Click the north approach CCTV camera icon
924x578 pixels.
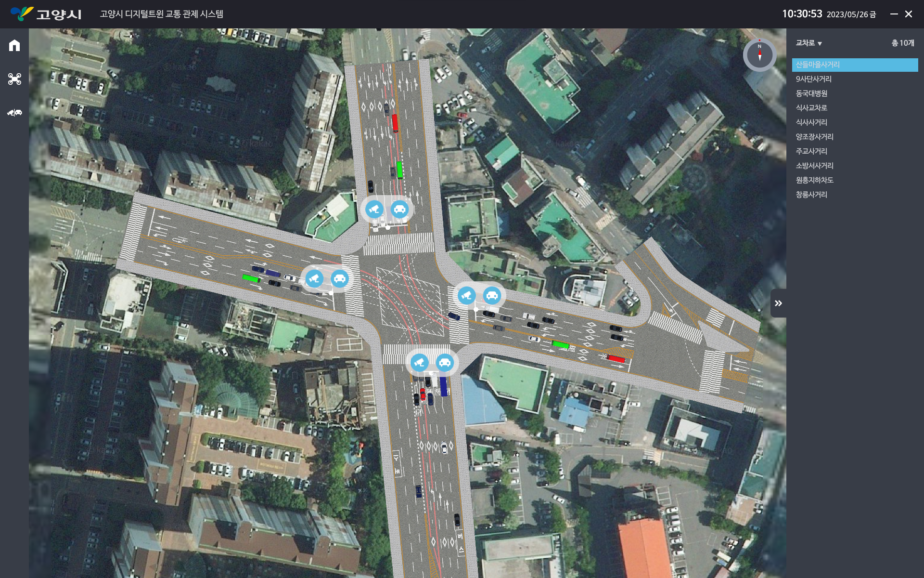coord(374,209)
